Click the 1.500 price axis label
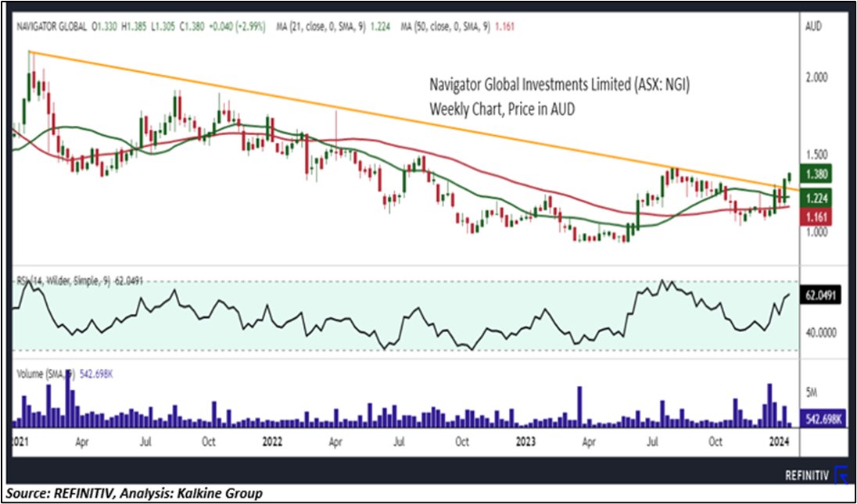The height and width of the screenshot is (504, 857). [x=818, y=154]
